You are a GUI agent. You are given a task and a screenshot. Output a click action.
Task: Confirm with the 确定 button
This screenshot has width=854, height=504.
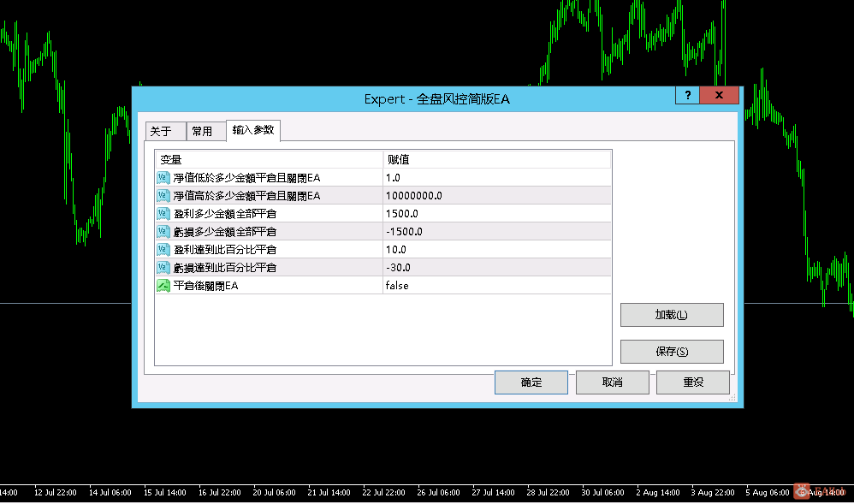(531, 382)
